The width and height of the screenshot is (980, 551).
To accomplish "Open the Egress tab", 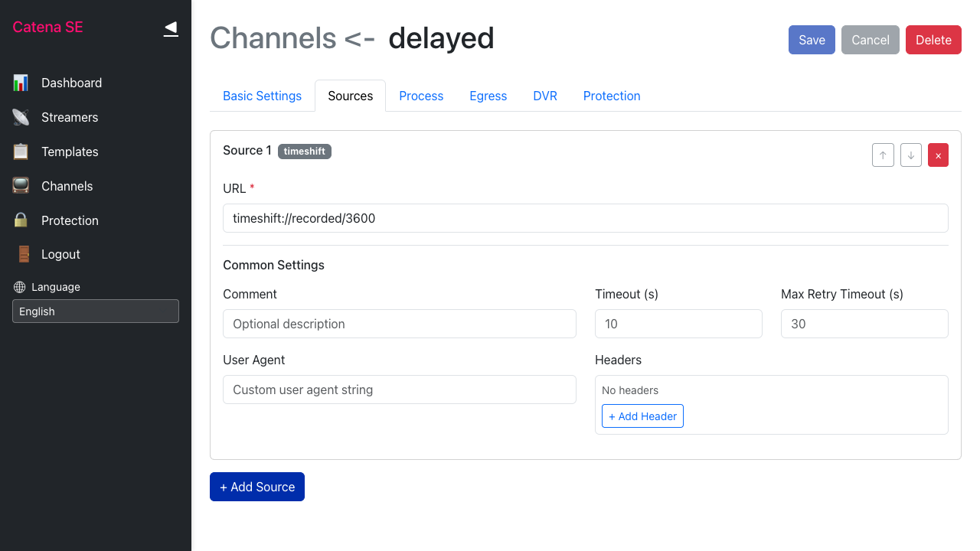I will tap(488, 96).
